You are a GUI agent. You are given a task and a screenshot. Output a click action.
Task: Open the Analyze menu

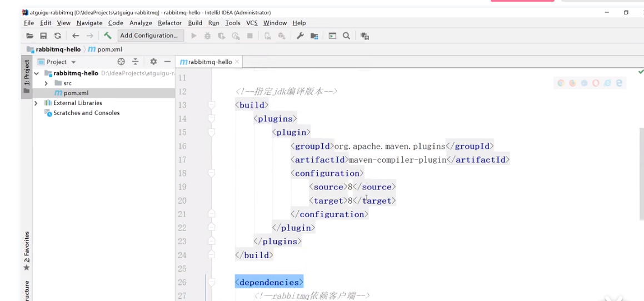[141, 23]
